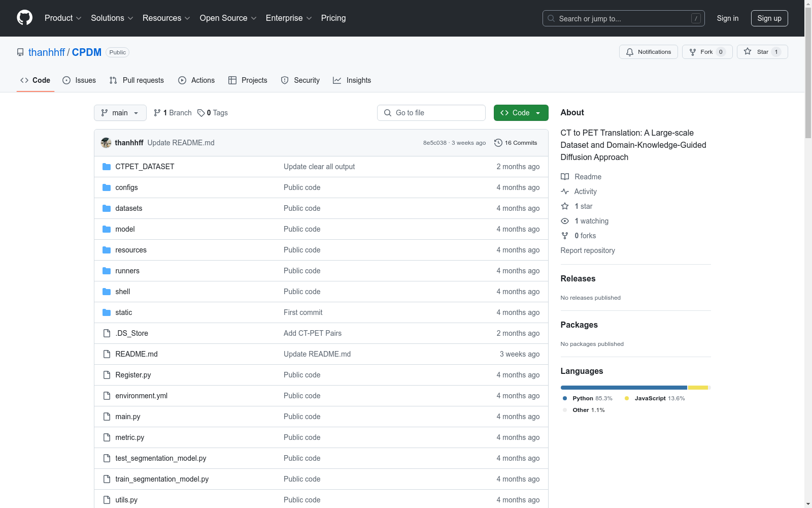Image resolution: width=812 pixels, height=508 pixels.
Task: Select the Code tab
Action: pos(36,80)
